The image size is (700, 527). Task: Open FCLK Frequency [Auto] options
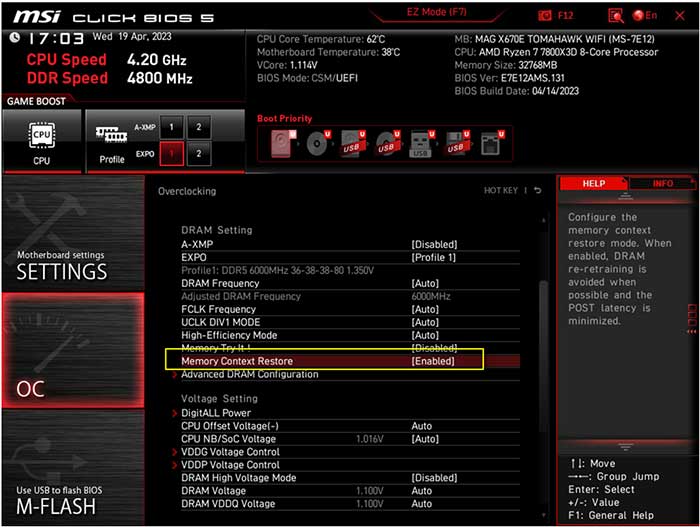pyautogui.click(x=425, y=310)
